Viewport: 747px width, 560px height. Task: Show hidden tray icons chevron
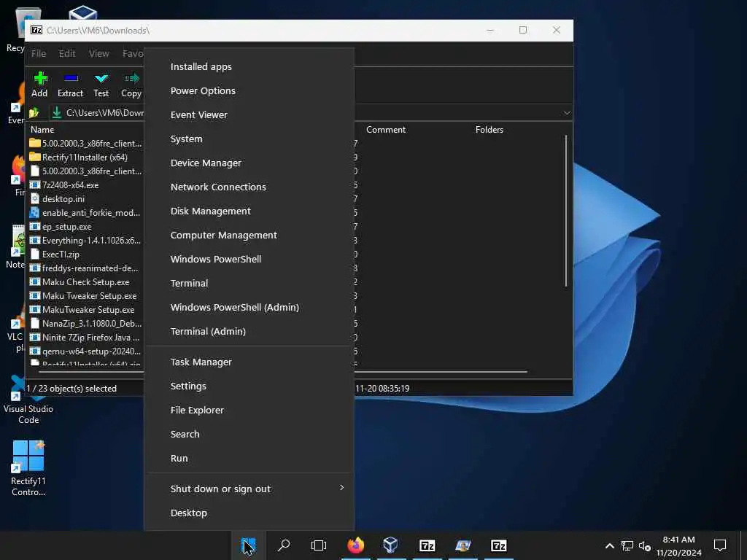coord(609,545)
